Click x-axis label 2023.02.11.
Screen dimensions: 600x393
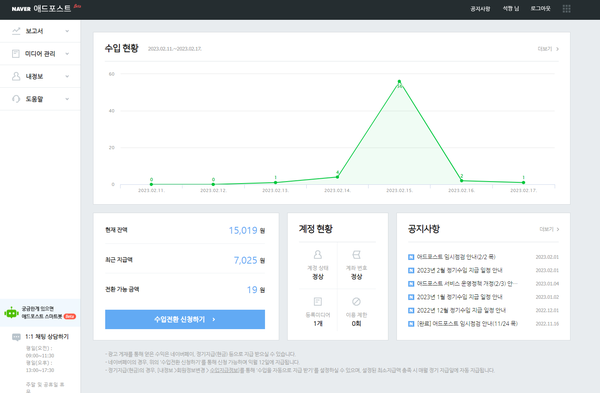tap(151, 190)
